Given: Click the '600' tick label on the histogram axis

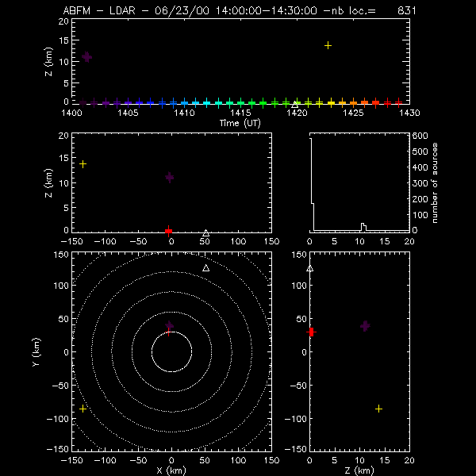Looking at the screenshot, I should 420,136.
